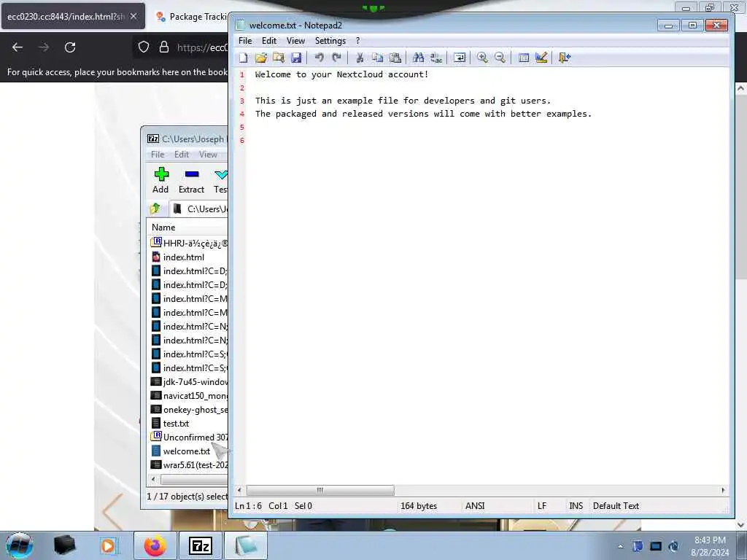Click the Firefox taskbar icon

point(155,545)
